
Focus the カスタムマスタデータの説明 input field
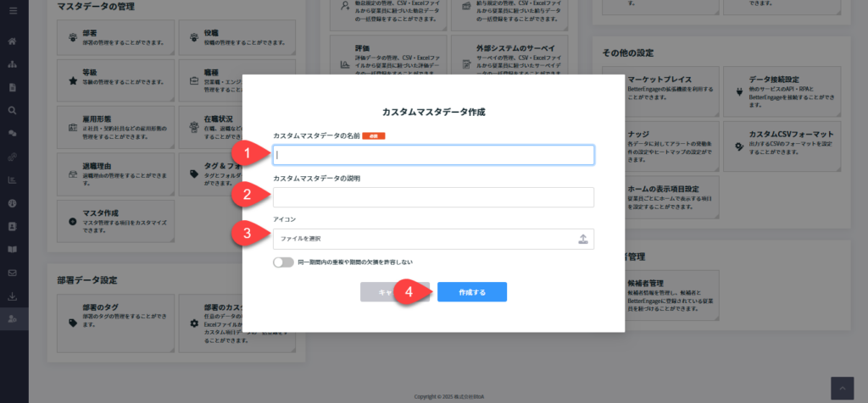click(x=433, y=197)
